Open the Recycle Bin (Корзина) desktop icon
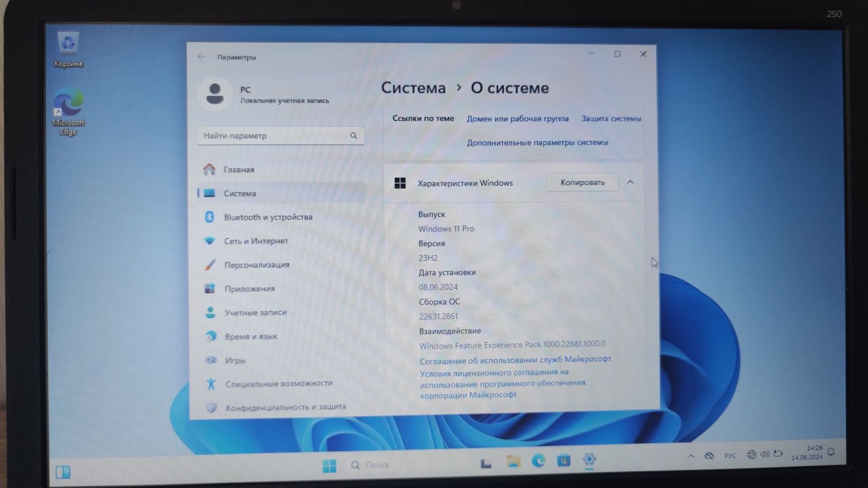 68,50
